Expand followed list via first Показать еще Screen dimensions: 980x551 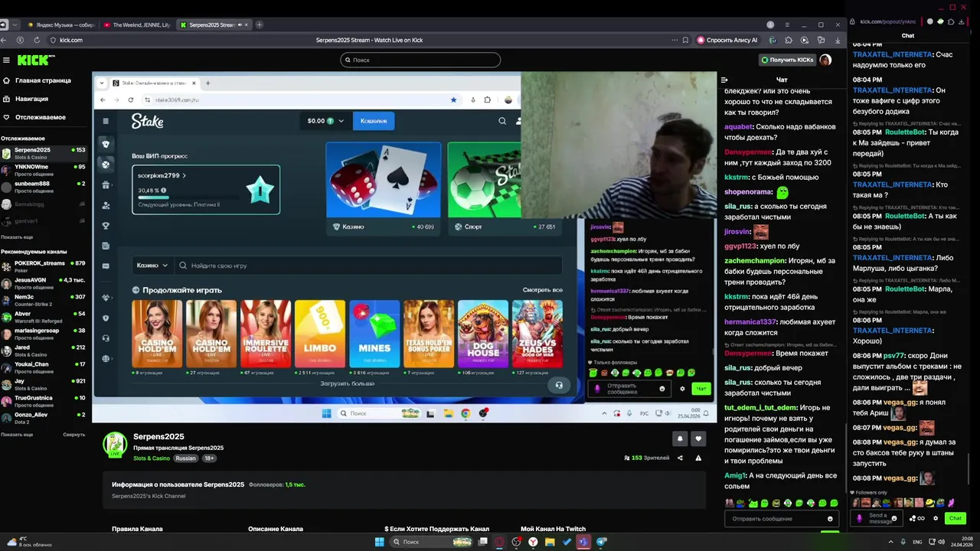pyautogui.click(x=17, y=237)
